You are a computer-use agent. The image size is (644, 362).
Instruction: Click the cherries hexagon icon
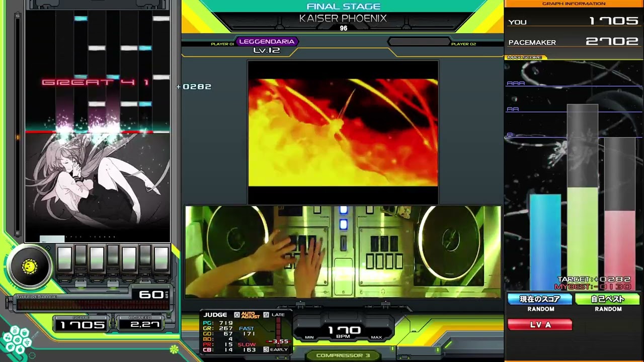point(8,337)
